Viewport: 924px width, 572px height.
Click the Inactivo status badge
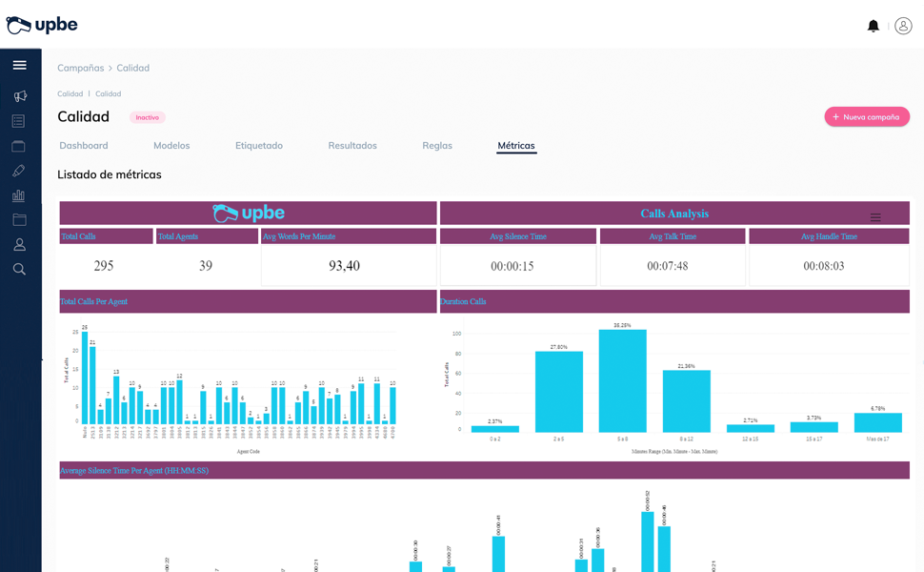(148, 117)
